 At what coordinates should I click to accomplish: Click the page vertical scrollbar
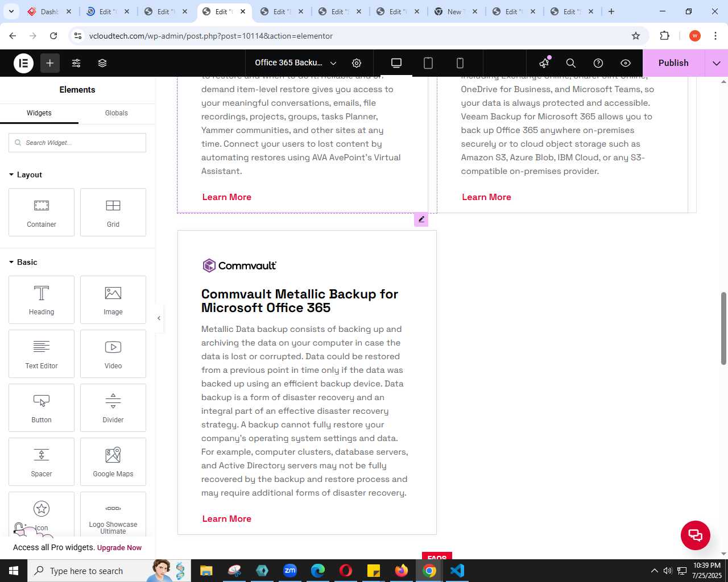pyautogui.click(x=723, y=329)
